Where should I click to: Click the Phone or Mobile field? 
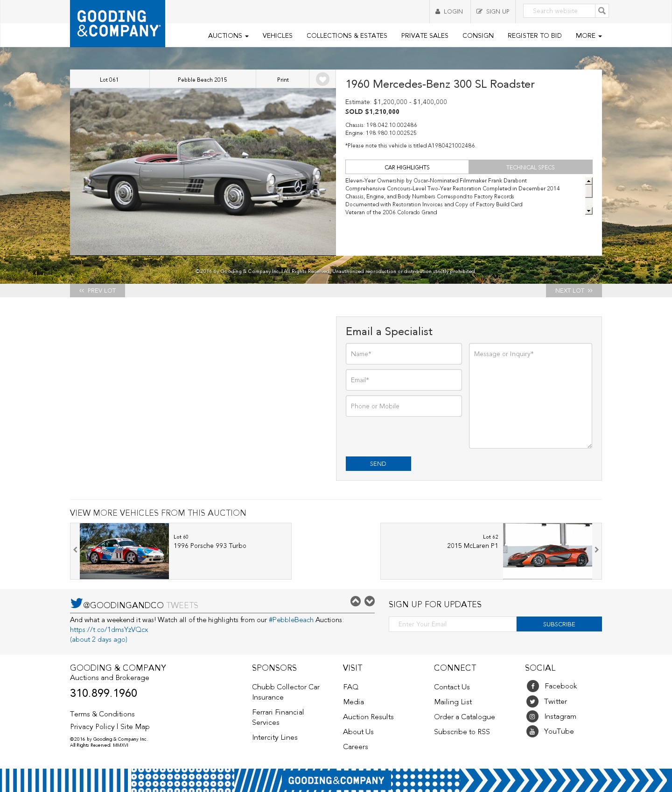click(404, 406)
